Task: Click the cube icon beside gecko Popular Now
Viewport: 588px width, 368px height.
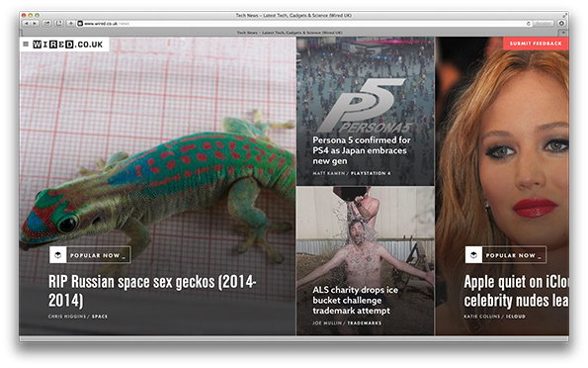Action: (x=57, y=255)
